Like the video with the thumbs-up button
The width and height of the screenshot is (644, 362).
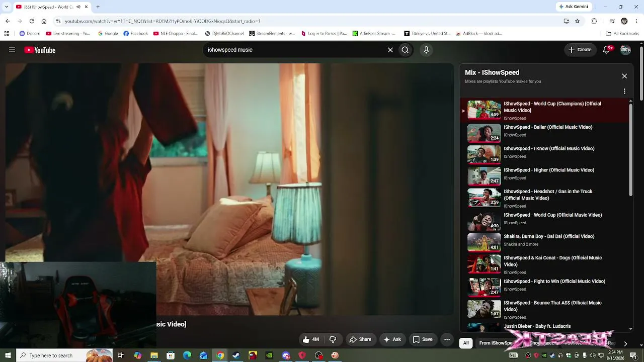click(x=310, y=339)
